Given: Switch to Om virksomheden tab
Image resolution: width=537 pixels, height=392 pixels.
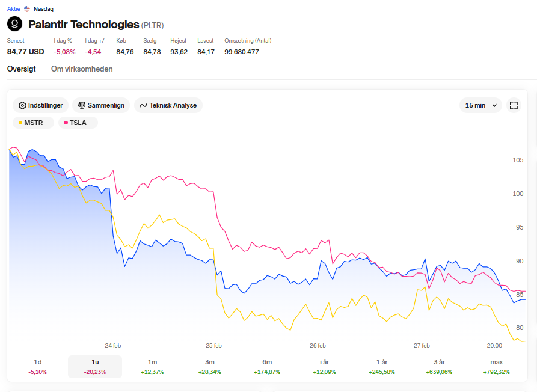Looking at the screenshot, I should click(82, 69).
